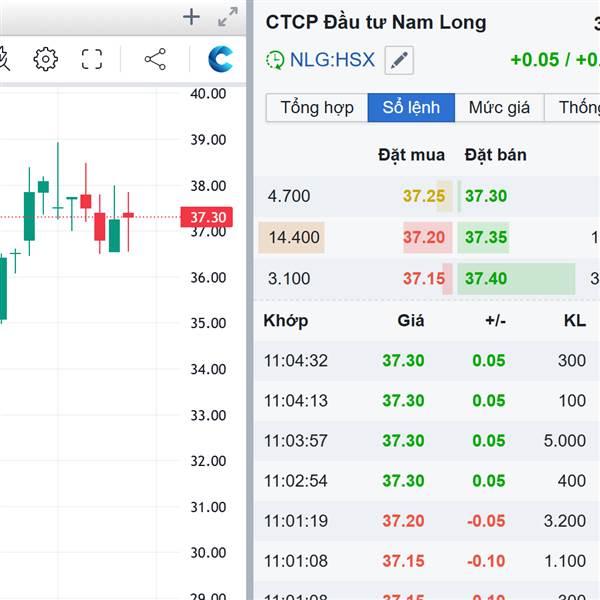
Task: Click the ask price 37.35
Action: click(486, 237)
